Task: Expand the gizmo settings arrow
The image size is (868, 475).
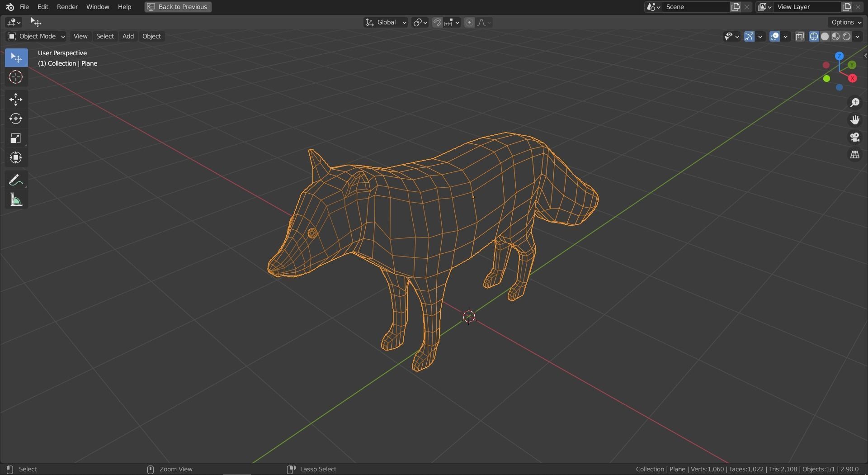Action: click(x=760, y=37)
